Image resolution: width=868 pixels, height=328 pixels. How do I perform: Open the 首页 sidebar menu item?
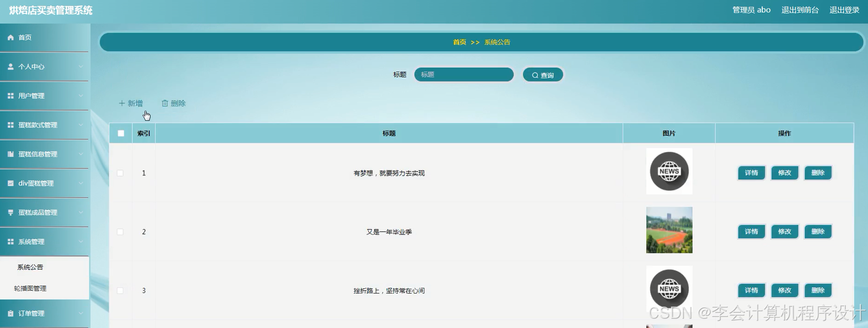44,37
